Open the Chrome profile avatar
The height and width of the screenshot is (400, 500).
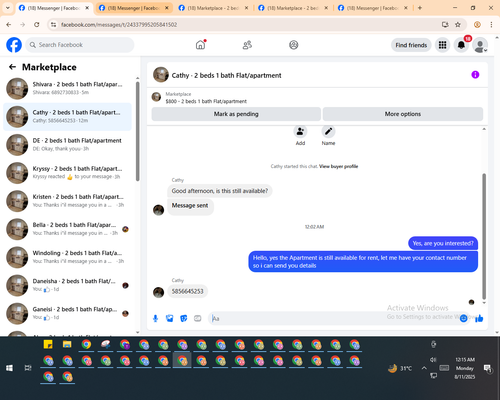(x=477, y=25)
